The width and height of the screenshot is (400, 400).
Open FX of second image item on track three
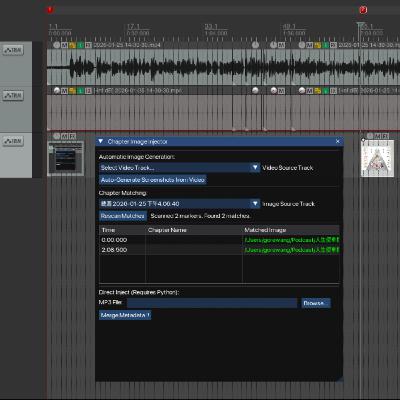click(385, 136)
